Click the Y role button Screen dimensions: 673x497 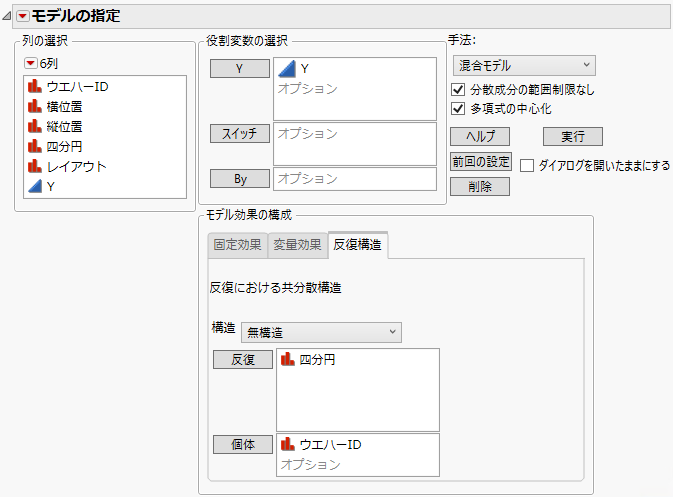(239, 68)
